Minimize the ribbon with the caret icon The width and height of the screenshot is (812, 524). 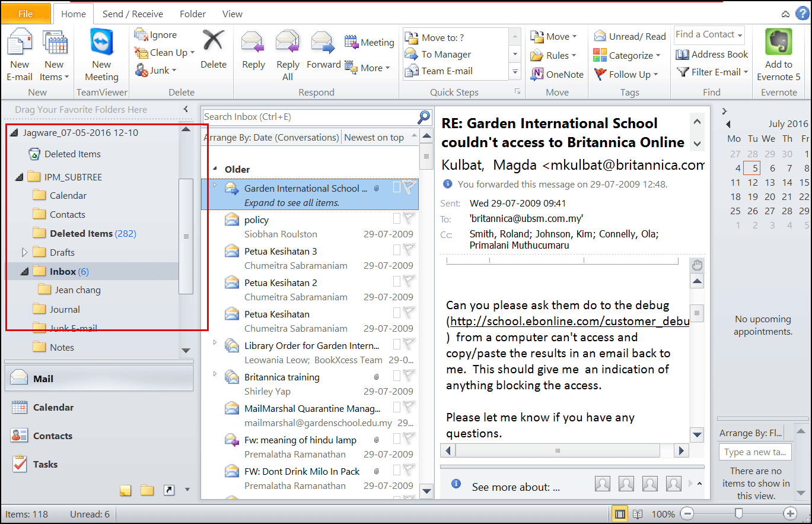[x=785, y=14]
